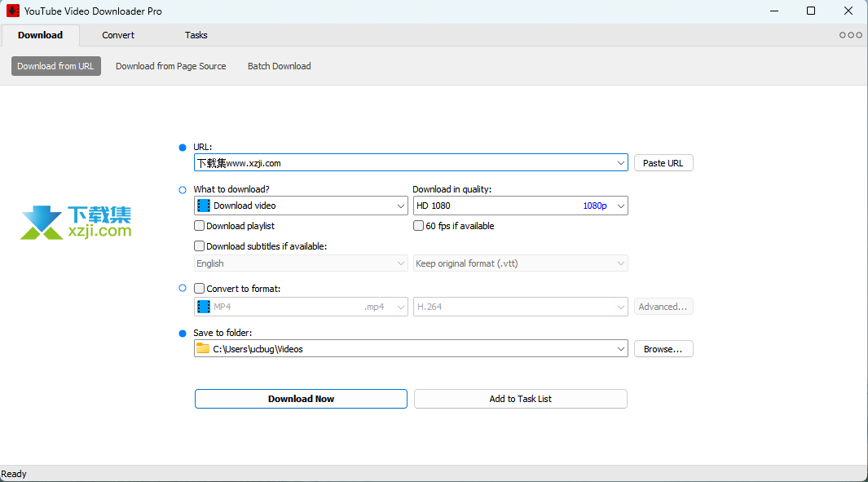868x482 pixels.
Task: Click the "Download in quality:" label
Action: click(x=452, y=189)
